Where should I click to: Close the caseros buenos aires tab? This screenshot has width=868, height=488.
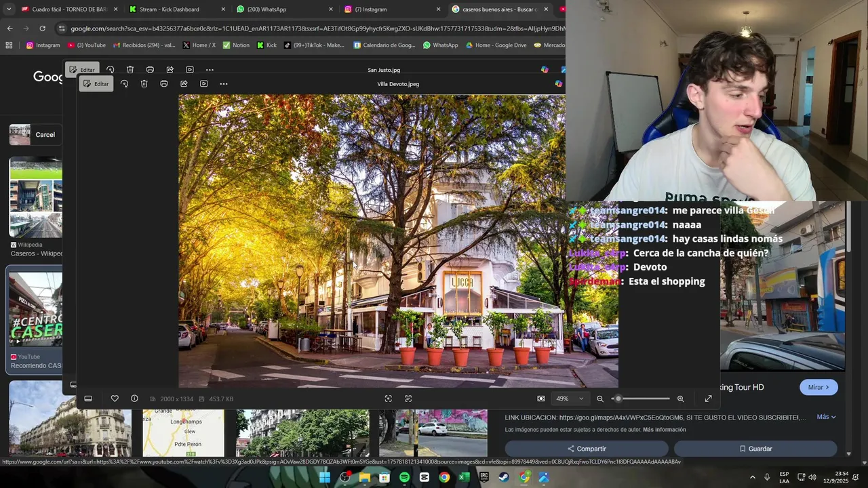546,9
